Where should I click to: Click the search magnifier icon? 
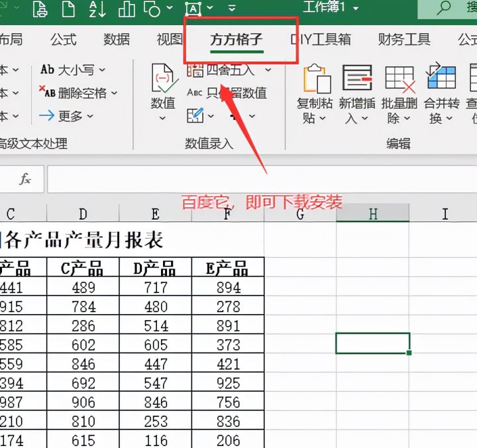point(443,7)
